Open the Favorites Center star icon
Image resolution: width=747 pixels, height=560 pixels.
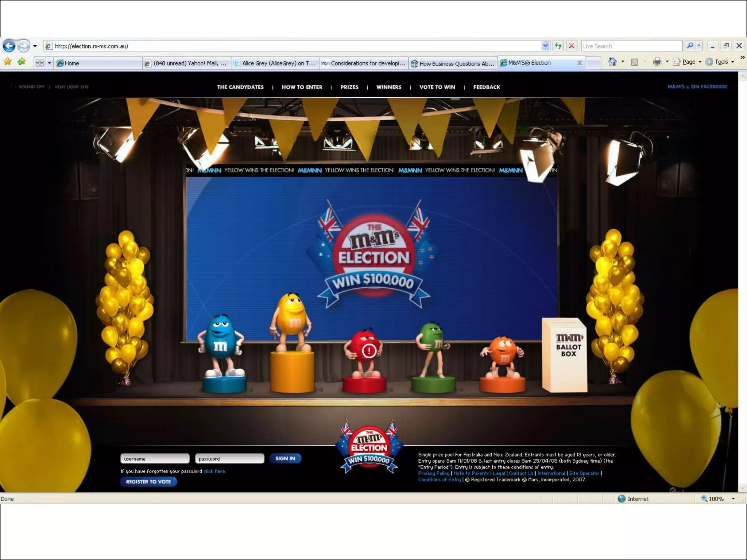[x=7, y=62]
